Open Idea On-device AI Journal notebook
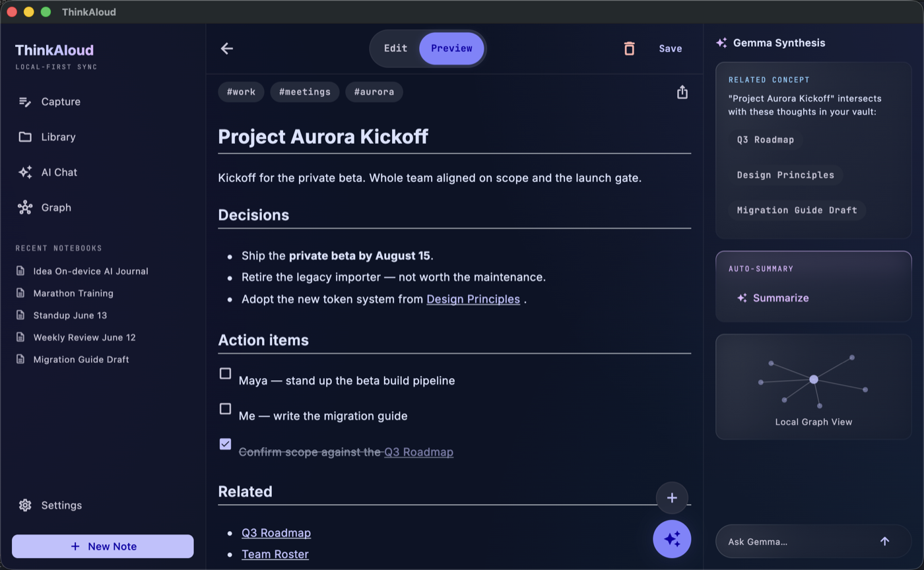Viewport: 924px width, 570px height. (x=90, y=271)
